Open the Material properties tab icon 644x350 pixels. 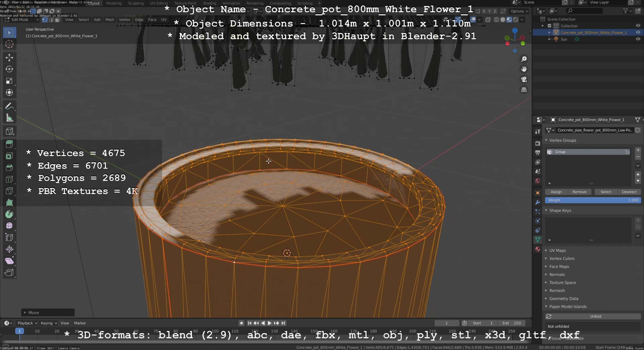pyautogui.click(x=538, y=249)
